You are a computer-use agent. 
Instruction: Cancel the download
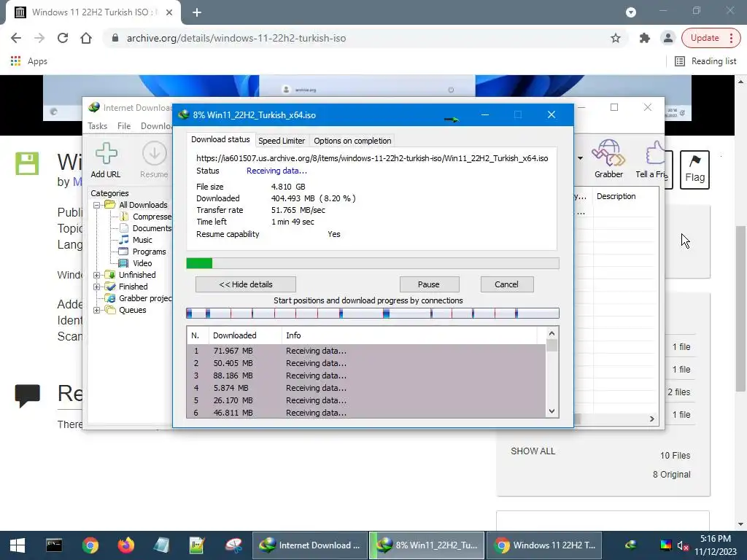pyautogui.click(x=507, y=284)
